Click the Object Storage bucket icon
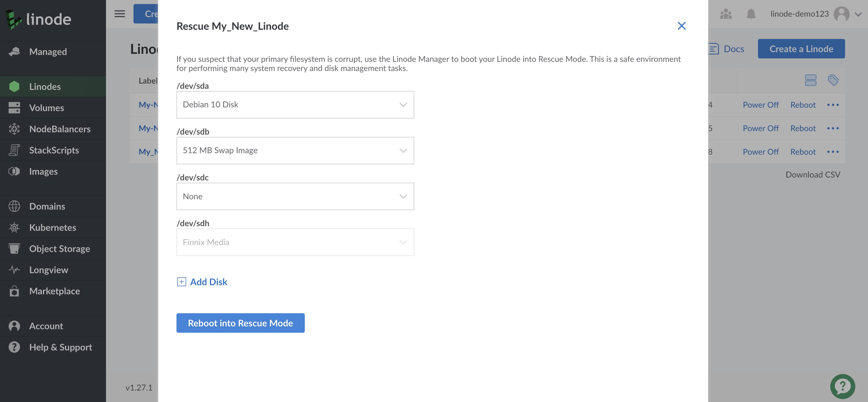Screen dimensions: 868x402 click(15, 249)
